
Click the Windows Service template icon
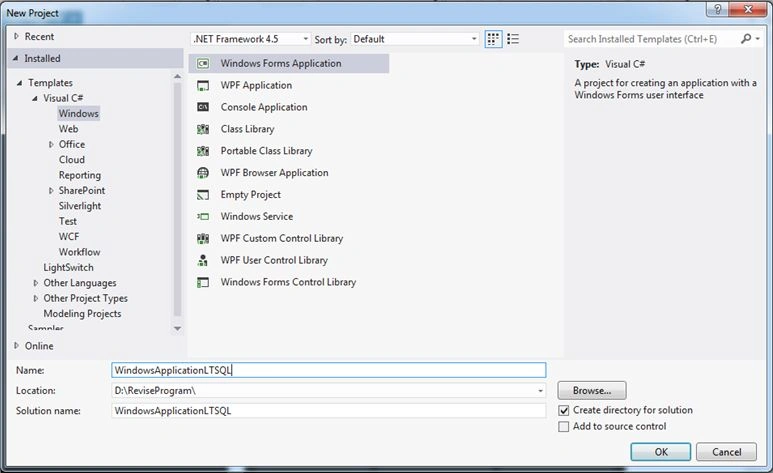(203, 217)
